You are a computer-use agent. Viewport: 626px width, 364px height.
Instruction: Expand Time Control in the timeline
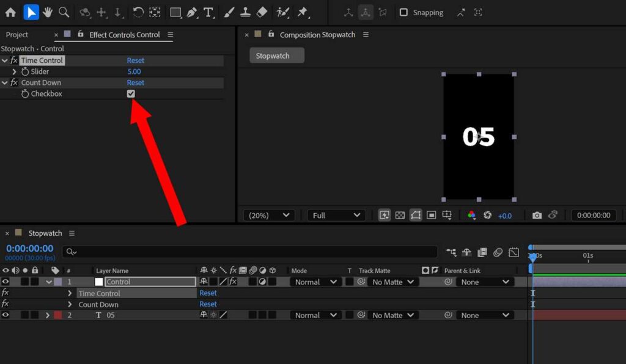pos(70,293)
